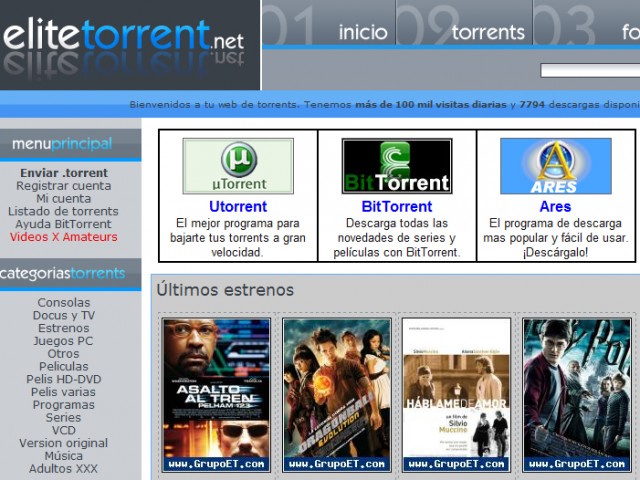Open the Asalto al Tren Pelham 123 poster
Viewport: 640px width, 480px height.
[216, 395]
